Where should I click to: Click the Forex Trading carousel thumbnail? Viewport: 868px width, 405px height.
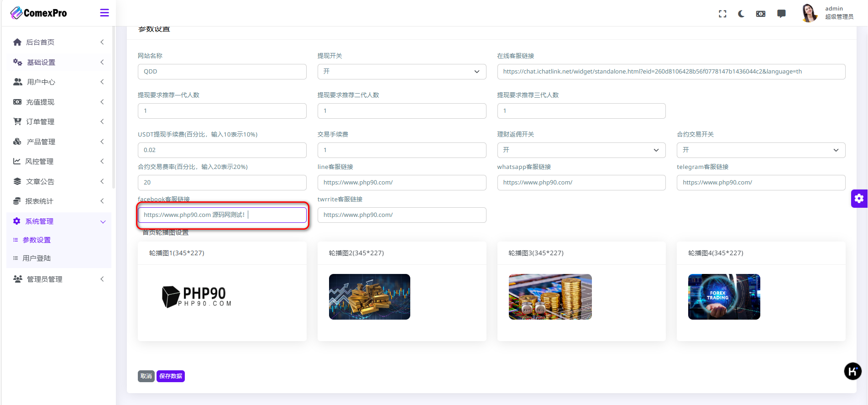point(724,297)
